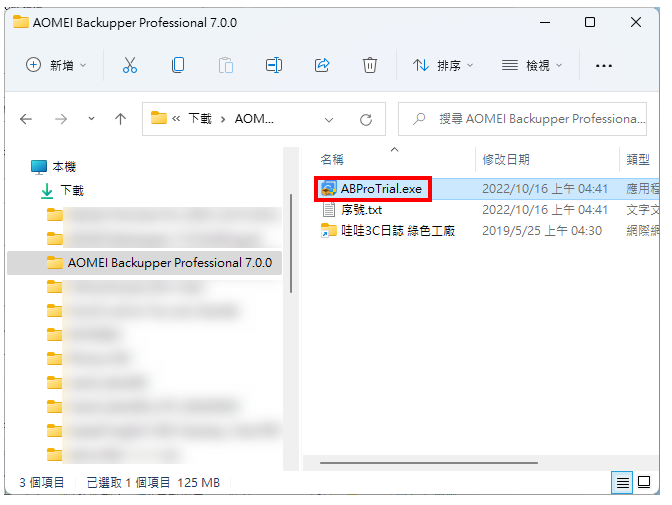Select the 序號.txt file
This screenshot has width=672, height=505.
point(361,210)
